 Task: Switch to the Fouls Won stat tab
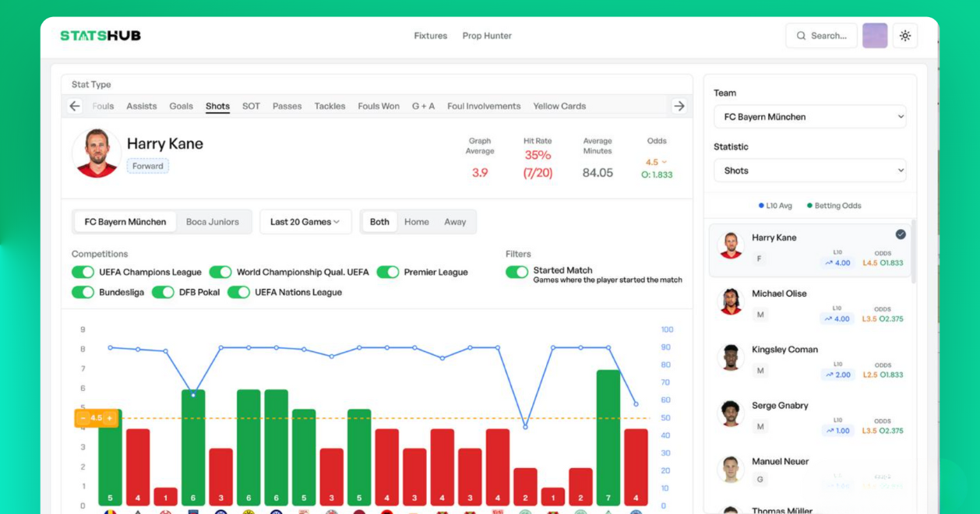(x=379, y=106)
